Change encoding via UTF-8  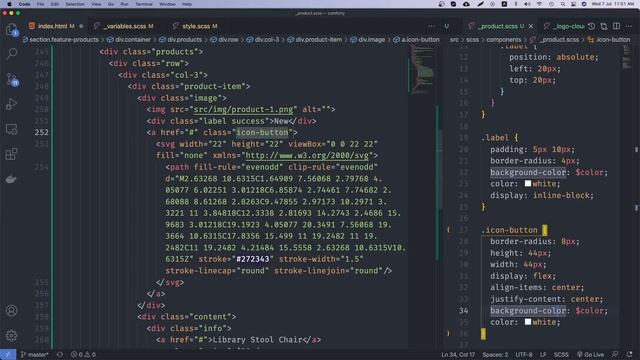[x=524, y=354]
